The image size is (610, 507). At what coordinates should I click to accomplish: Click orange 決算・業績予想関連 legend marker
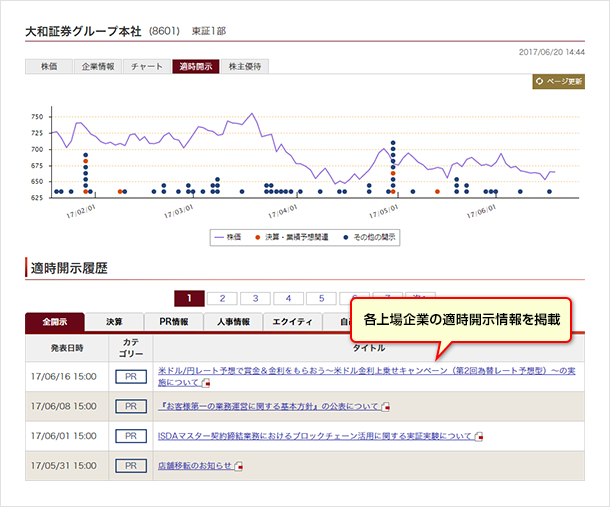click(258, 238)
